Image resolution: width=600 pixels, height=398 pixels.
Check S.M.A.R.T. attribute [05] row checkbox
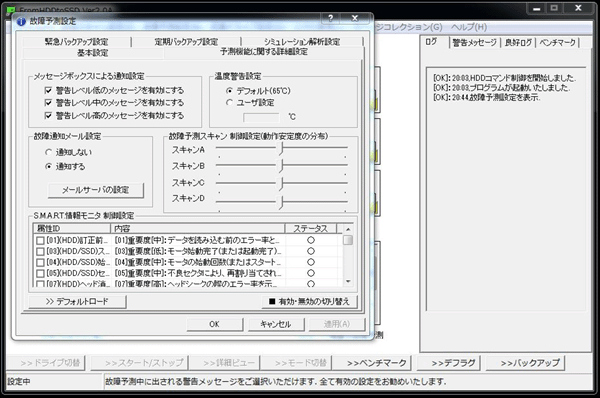[40, 274]
